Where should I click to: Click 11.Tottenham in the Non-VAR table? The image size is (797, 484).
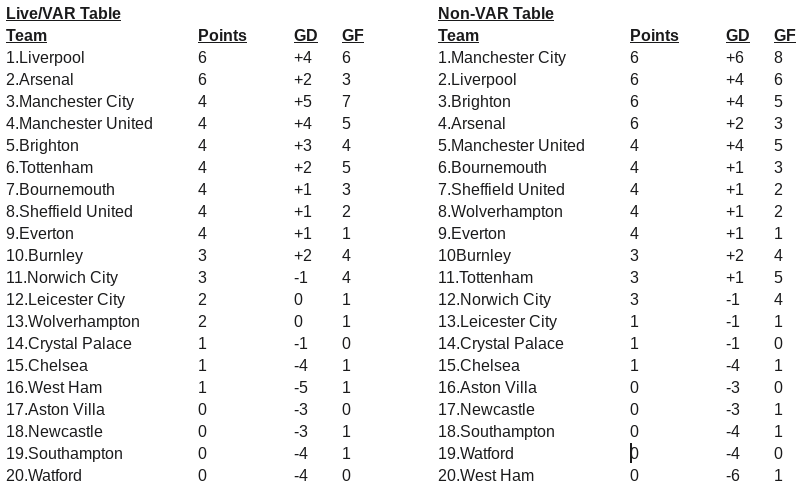[485, 278]
